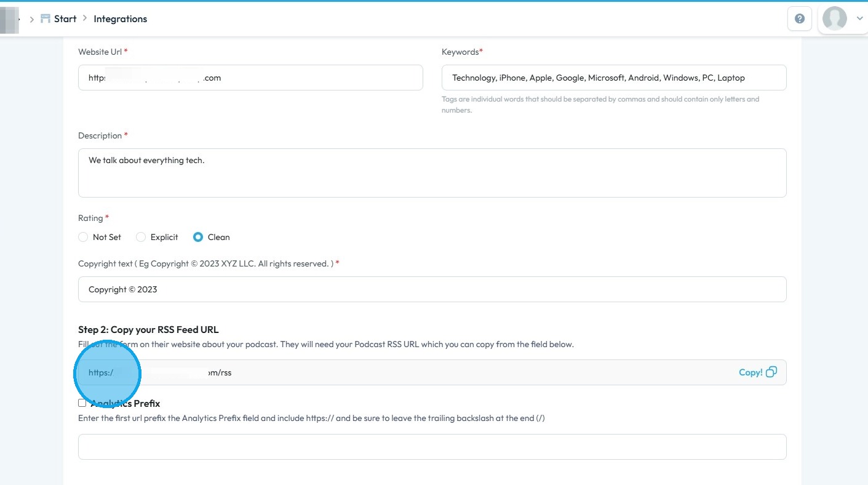Click the storefront icon beside Start
This screenshot has height=485, width=868.
click(x=46, y=18)
